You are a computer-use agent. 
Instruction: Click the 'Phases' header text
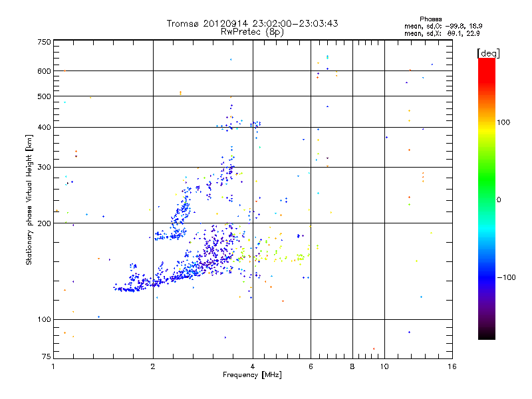pyautogui.click(x=430, y=19)
